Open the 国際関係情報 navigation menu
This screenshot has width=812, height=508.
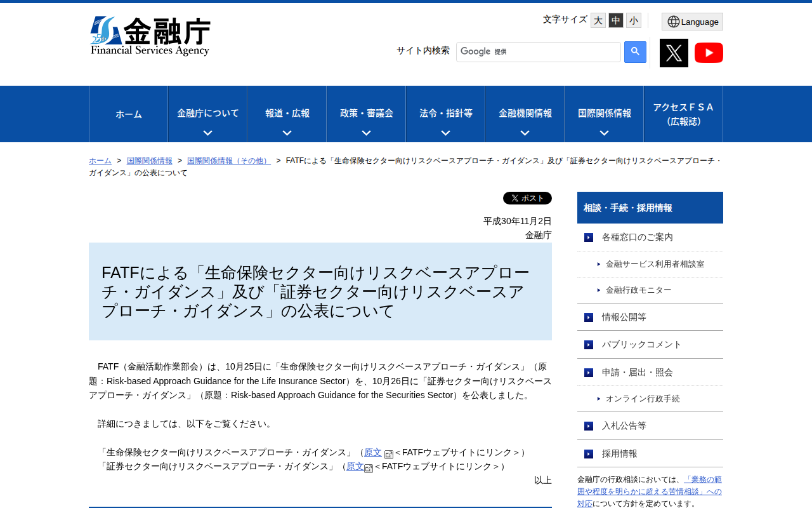[x=603, y=114]
